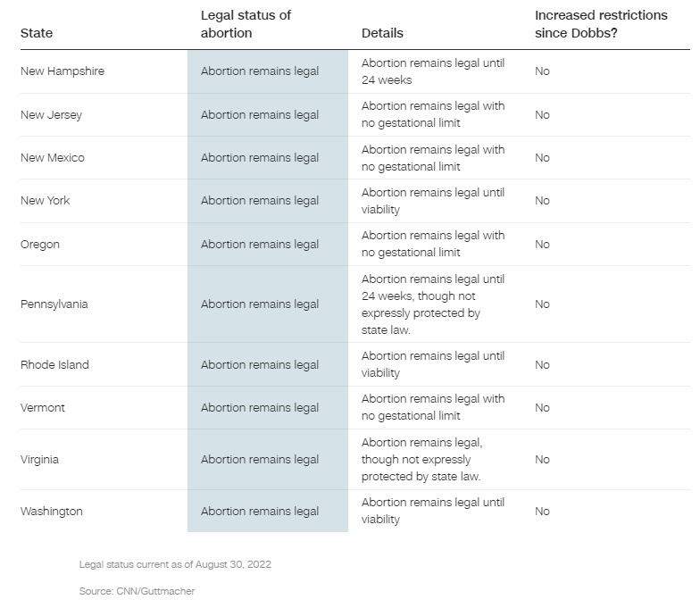Screen dimensions: 700x608
Task: Click the Legal status of abortion header
Action: click(246, 24)
